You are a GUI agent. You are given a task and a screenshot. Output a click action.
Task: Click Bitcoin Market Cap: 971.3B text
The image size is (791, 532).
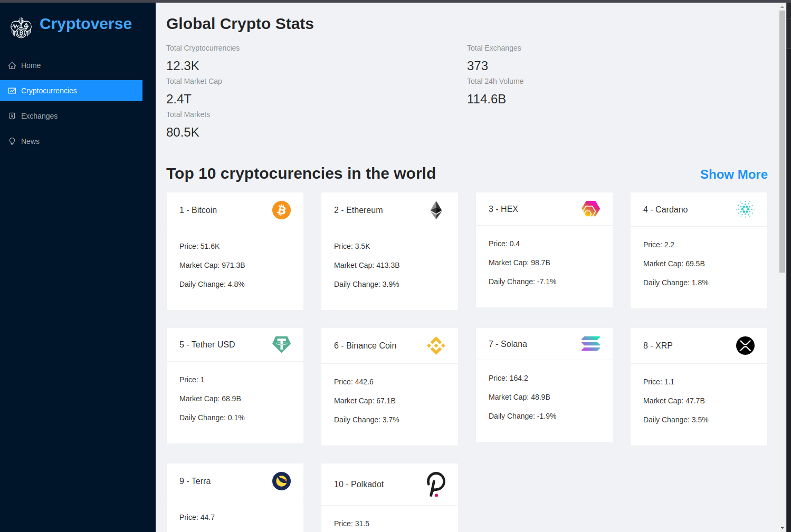(212, 265)
